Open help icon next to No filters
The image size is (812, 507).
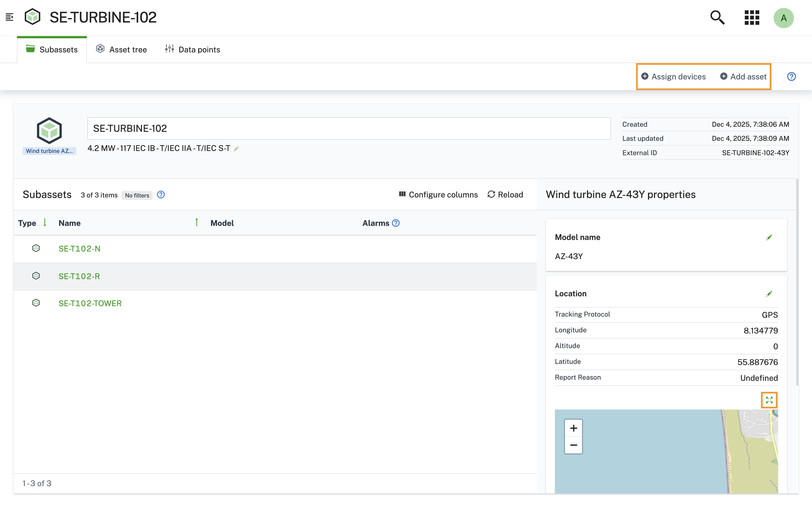pyautogui.click(x=161, y=195)
